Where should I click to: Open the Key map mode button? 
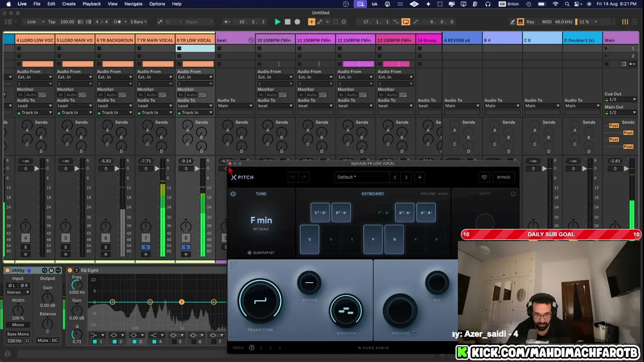[530, 22]
